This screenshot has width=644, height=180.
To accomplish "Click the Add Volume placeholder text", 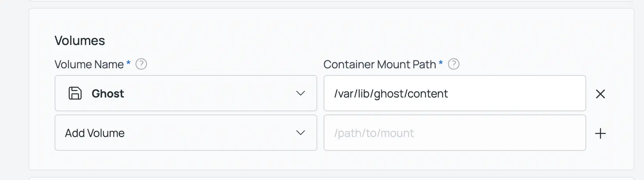I will 95,133.
